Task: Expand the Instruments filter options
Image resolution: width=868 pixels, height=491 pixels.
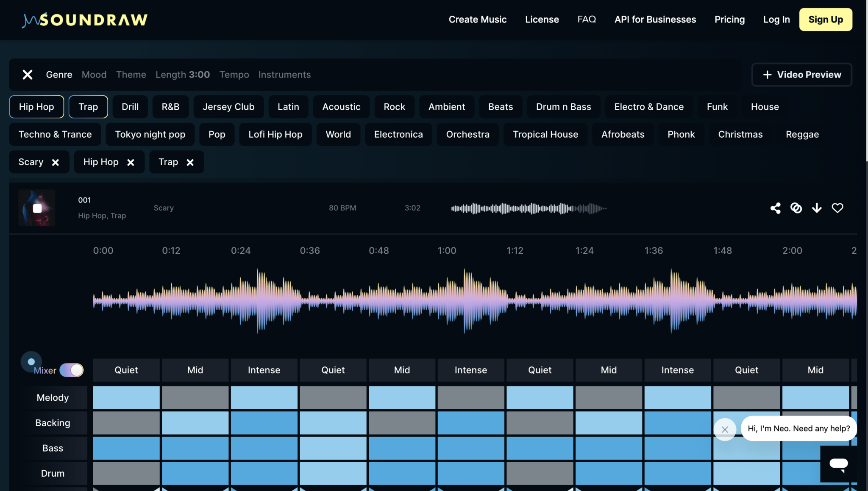Action: pyautogui.click(x=284, y=75)
